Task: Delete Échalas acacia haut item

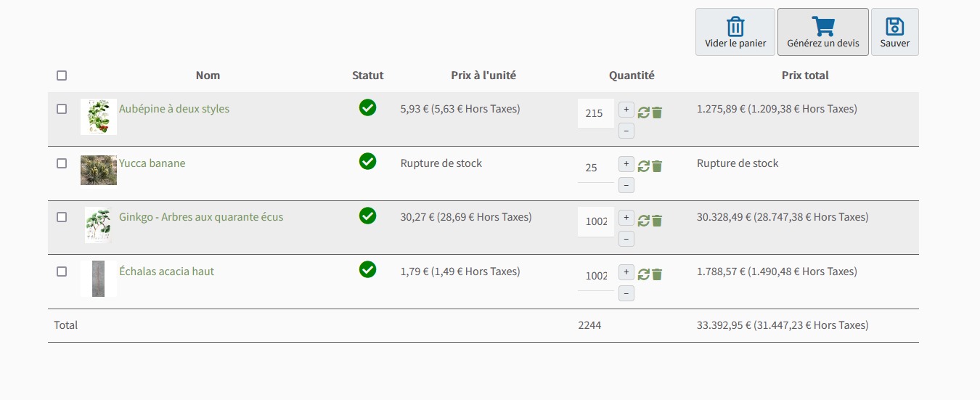Action: [x=657, y=274]
